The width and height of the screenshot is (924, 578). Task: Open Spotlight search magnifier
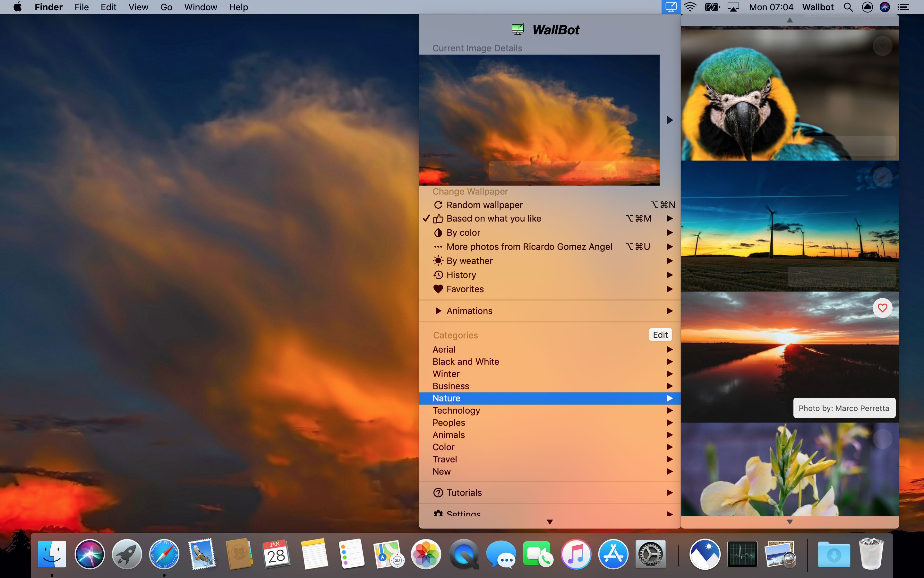click(x=848, y=7)
